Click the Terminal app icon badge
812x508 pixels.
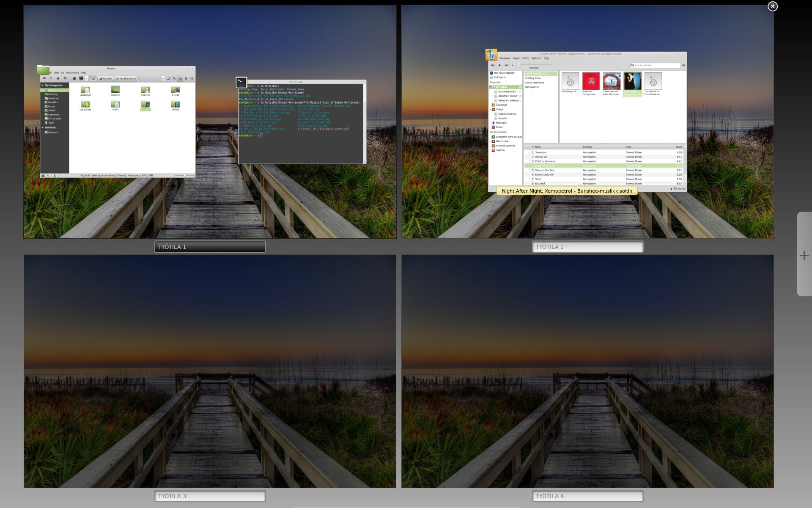(241, 83)
